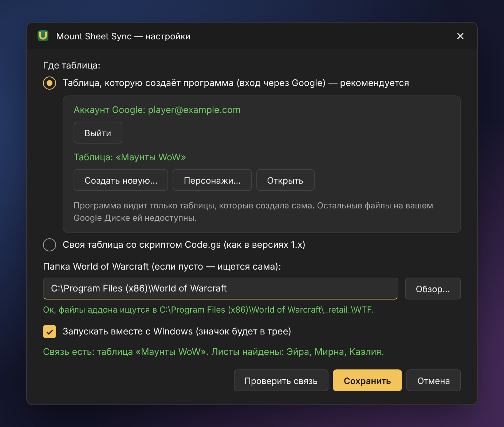Click the Создать новую... button
504x427 pixels.
point(121,180)
